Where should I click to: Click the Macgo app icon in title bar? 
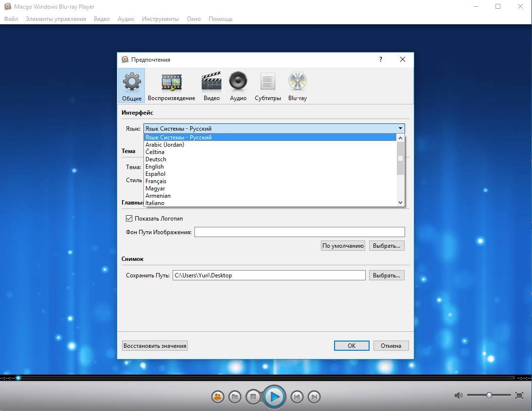coord(7,6)
